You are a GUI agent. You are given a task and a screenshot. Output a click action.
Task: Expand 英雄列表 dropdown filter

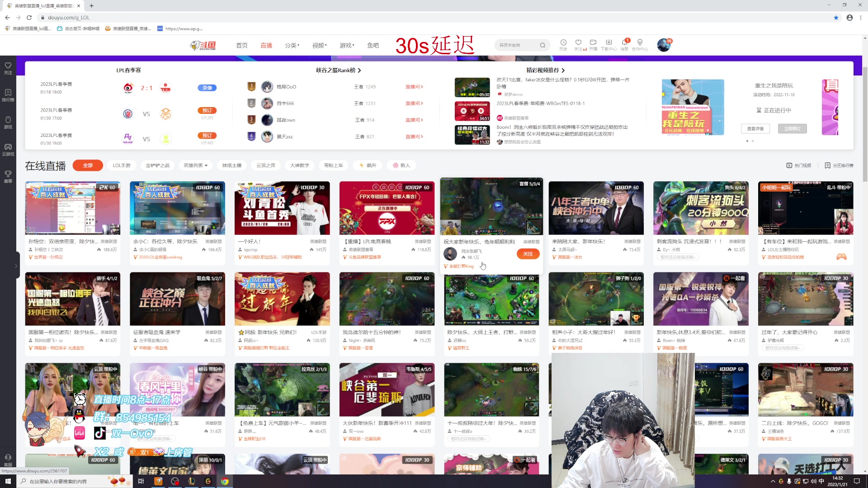[x=195, y=165]
